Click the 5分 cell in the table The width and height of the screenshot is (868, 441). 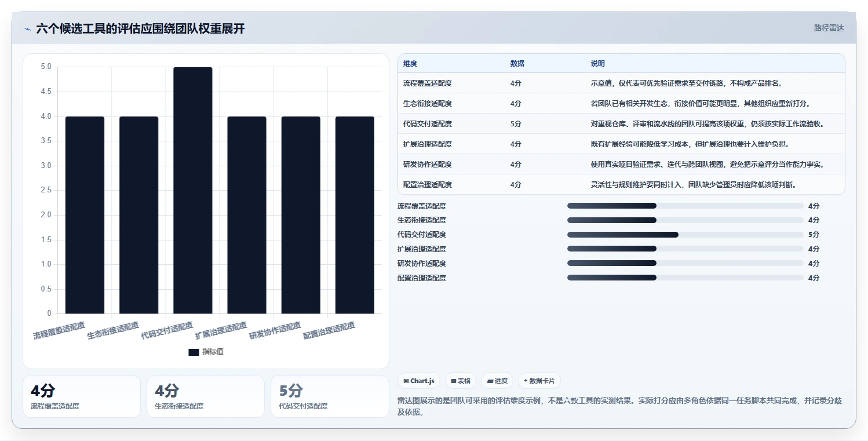(516, 124)
